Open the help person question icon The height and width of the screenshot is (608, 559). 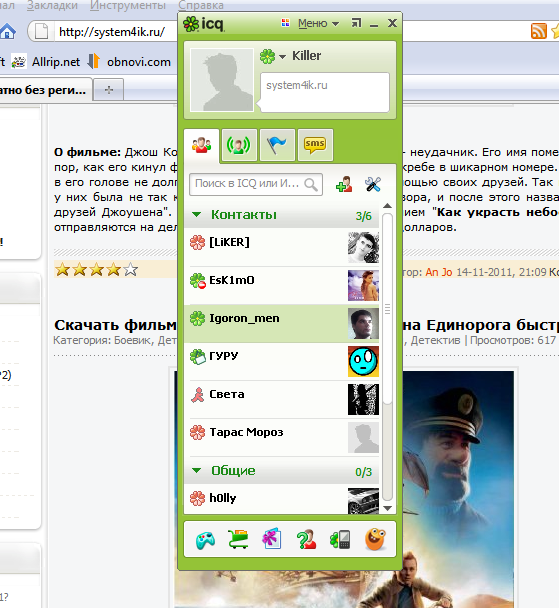306,539
